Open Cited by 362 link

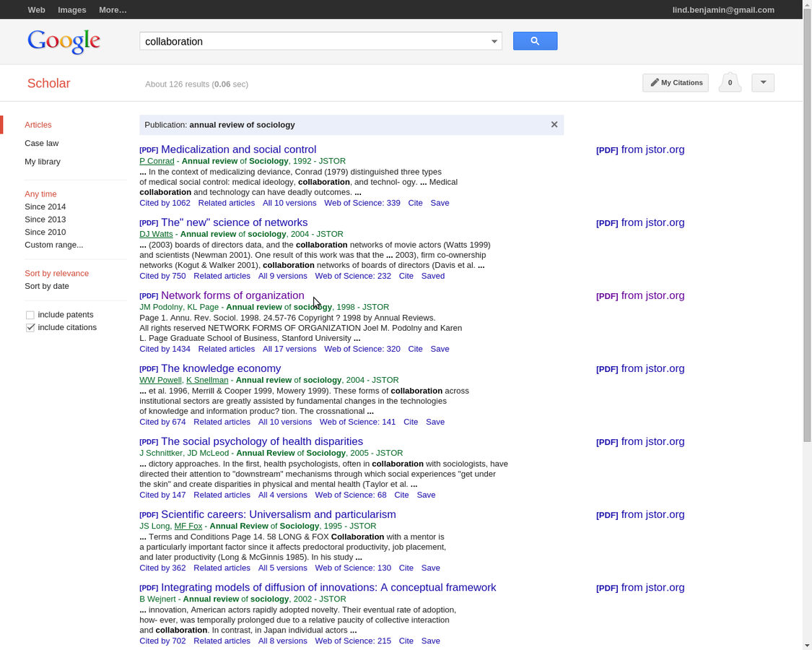point(162,568)
